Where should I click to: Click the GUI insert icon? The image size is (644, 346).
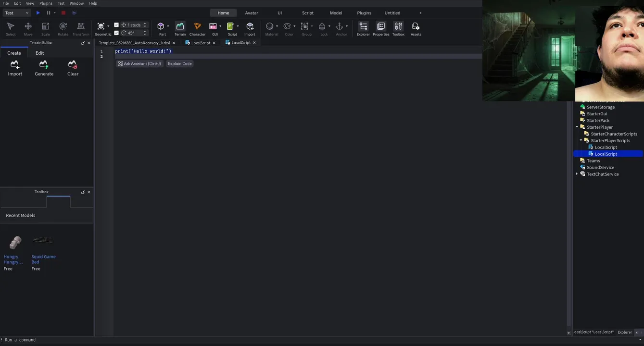click(213, 26)
